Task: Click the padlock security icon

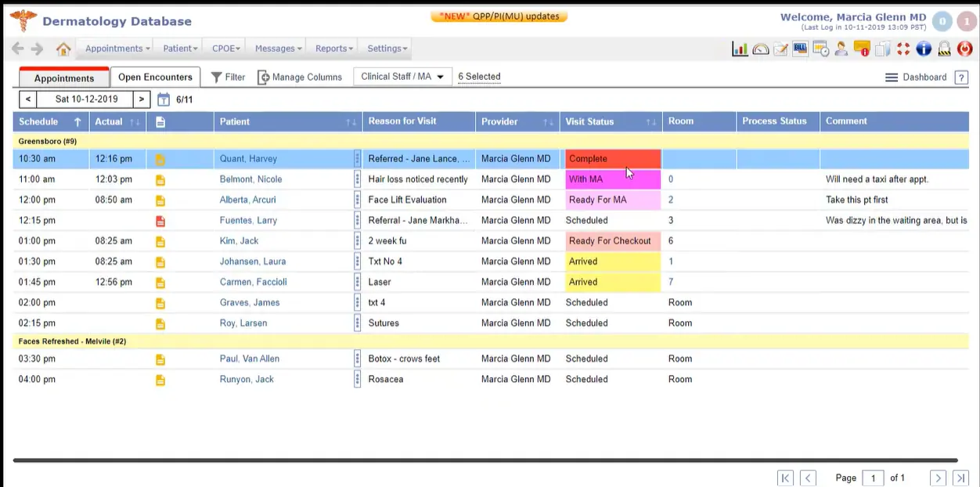Action: click(944, 49)
